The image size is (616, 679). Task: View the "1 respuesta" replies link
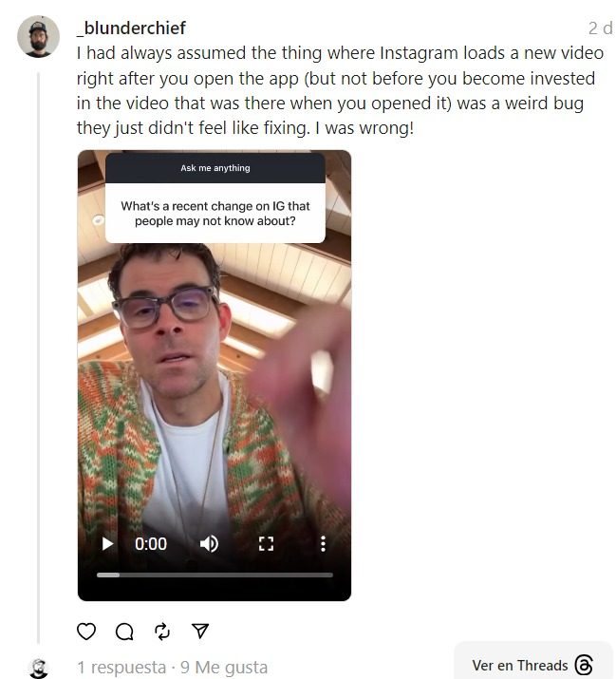click(121, 667)
